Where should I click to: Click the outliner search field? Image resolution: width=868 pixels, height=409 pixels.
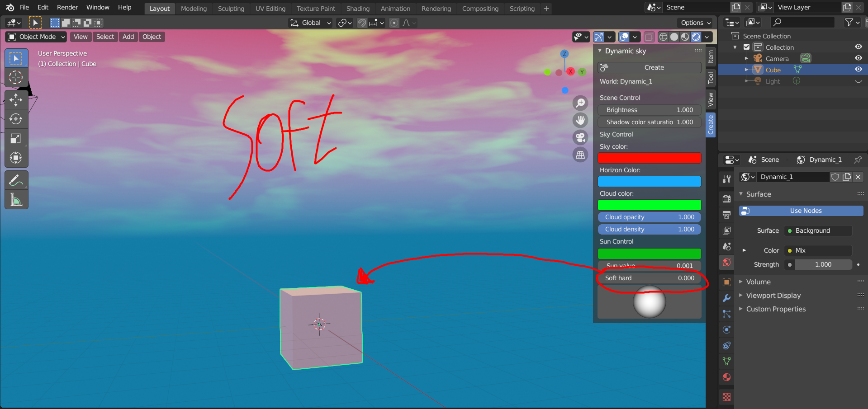pos(802,22)
